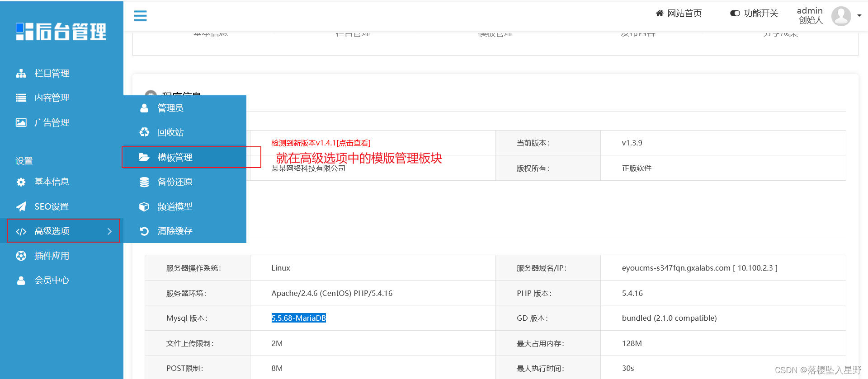
Task: Click the 内容管理 list icon
Action: pyautogui.click(x=21, y=98)
